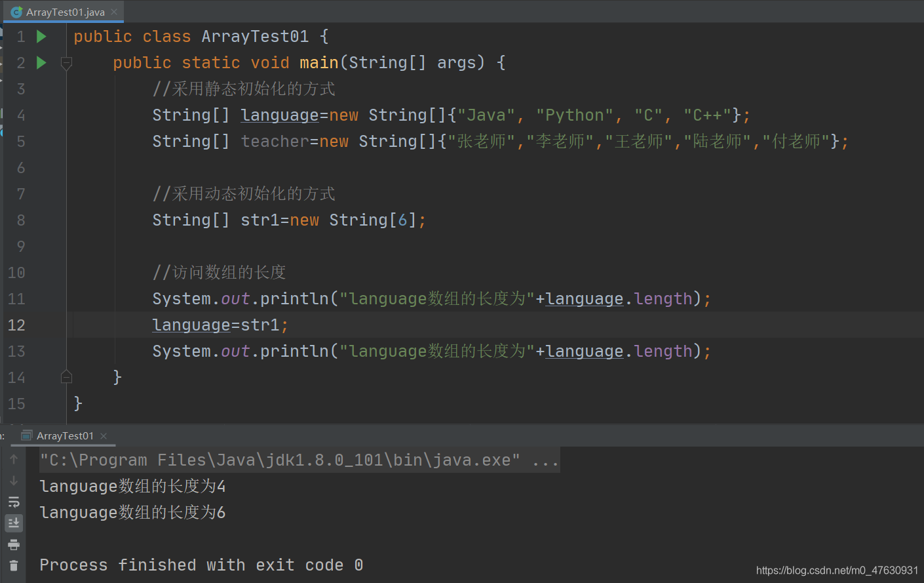924x583 pixels.
Task: Click the comment '//采用静态初始化的方式'
Action: click(244, 89)
